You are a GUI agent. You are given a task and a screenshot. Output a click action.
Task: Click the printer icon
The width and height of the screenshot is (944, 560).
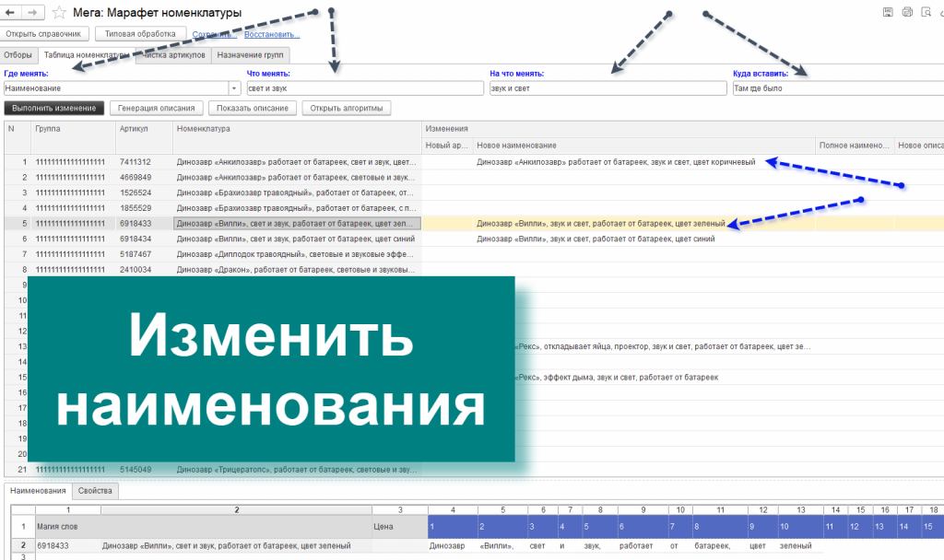click(907, 12)
